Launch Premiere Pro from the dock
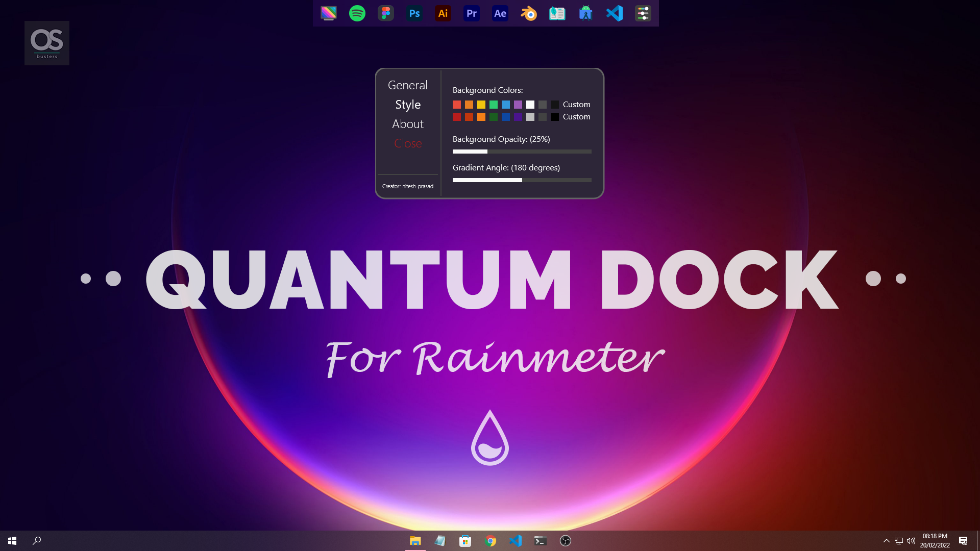The height and width of the screenshot is (551, 980). pyautogui.click(x=472, y=13)
